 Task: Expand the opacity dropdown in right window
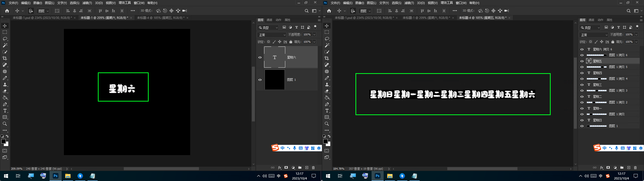click(x=636, y=35)
